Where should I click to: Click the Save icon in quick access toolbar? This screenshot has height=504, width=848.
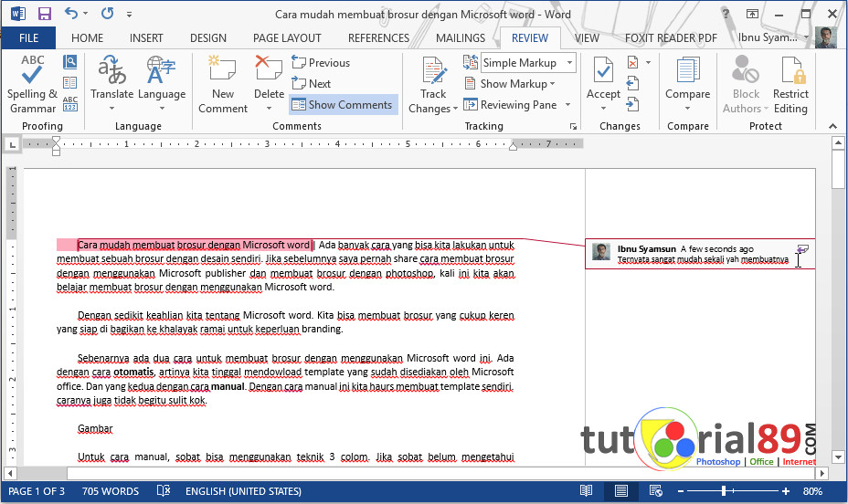[45, 14]
